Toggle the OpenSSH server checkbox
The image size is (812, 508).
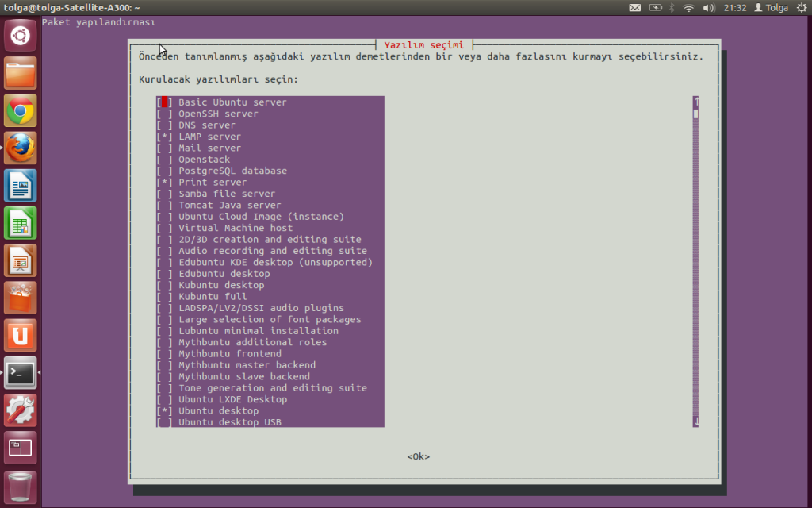(x=164, y=114)
